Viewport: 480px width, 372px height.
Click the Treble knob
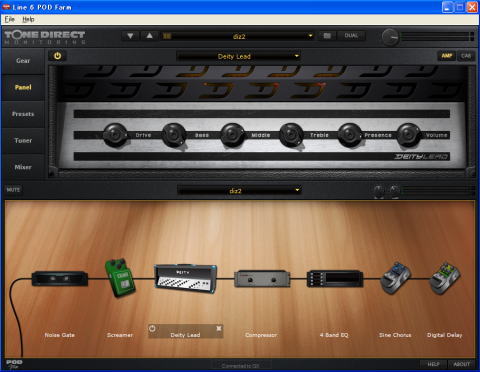[x=291, y=135]
